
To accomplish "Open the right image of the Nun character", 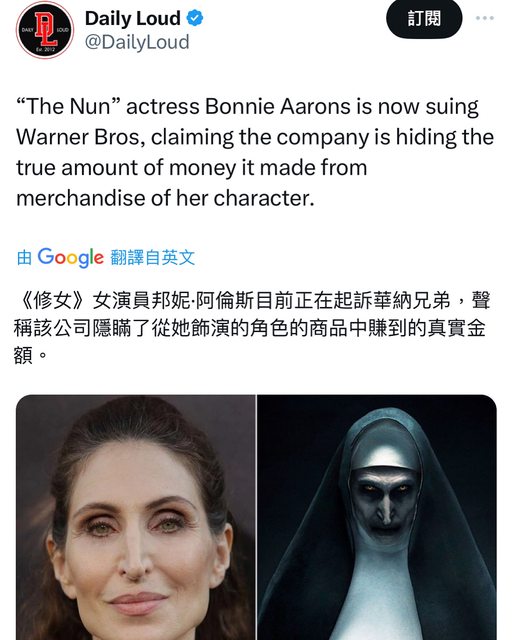I will [377, 517].
